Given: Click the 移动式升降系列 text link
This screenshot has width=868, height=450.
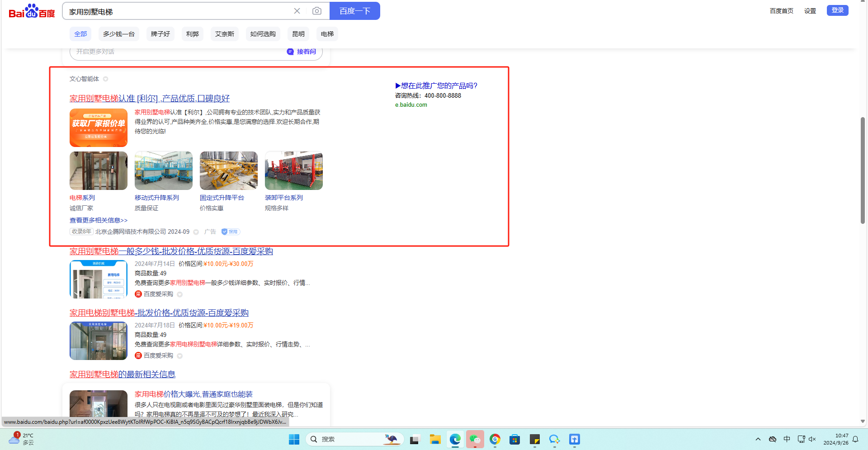Looking at the screenshot, I should click(157, 198).
